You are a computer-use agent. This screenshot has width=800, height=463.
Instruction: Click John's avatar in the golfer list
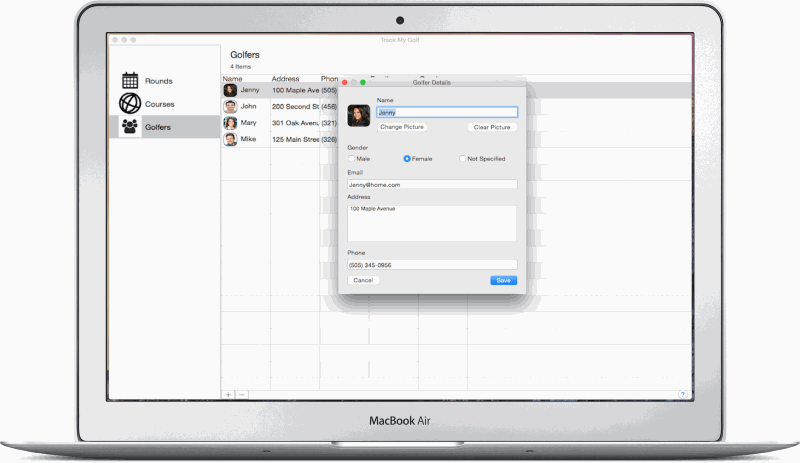tap(230, 106)
